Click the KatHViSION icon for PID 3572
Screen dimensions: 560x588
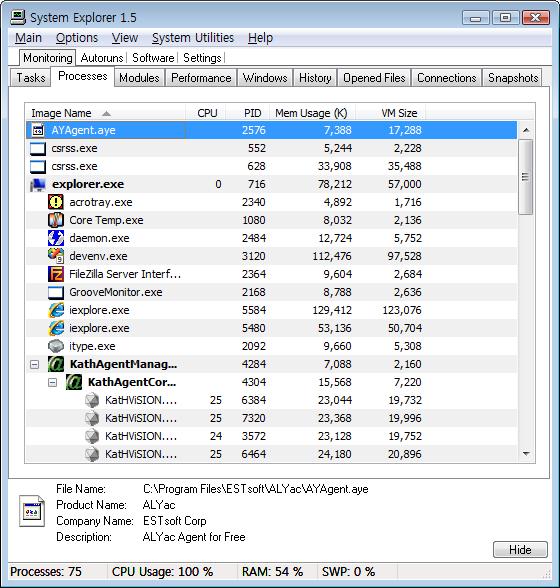(92, 436)
